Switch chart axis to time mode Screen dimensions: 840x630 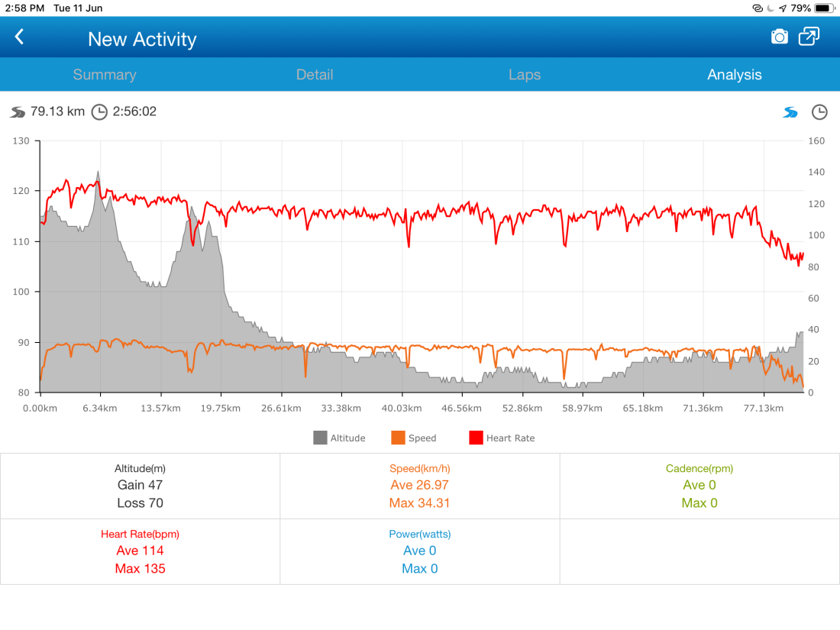click(x=819, y=112)
